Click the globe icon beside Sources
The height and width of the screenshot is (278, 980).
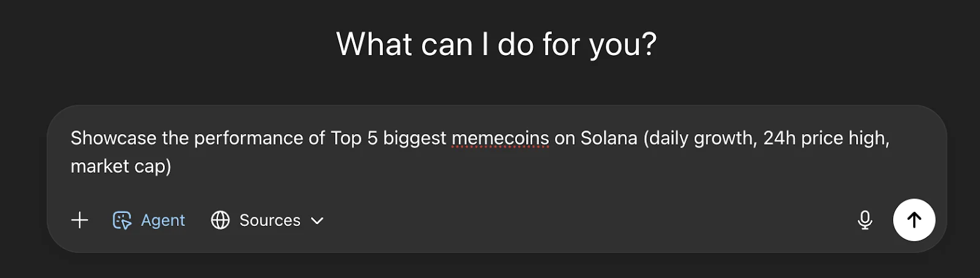click(220, 220)
